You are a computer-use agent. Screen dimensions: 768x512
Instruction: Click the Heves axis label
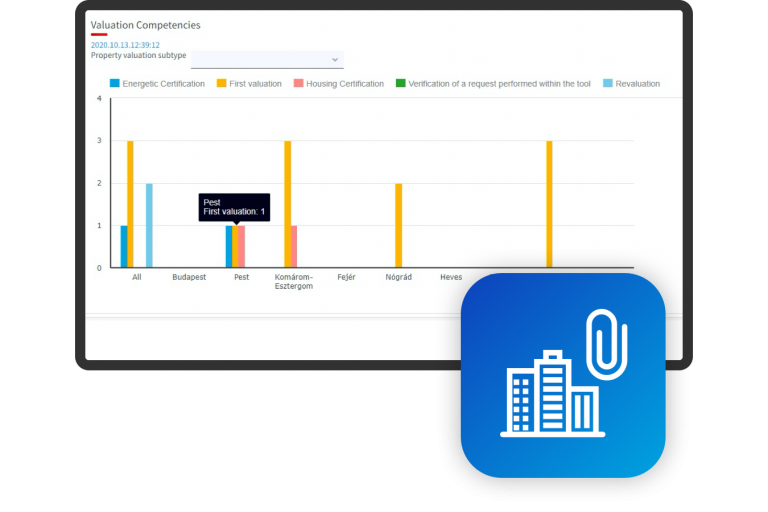click(451, 277)
